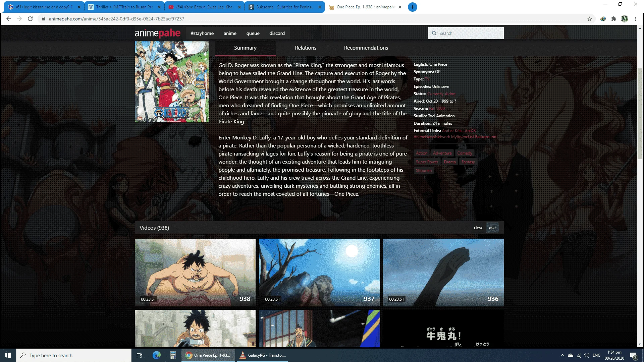This screenshot has width=644, height=362.
Task: Sort videos in asc order
Action: point(492,228)
